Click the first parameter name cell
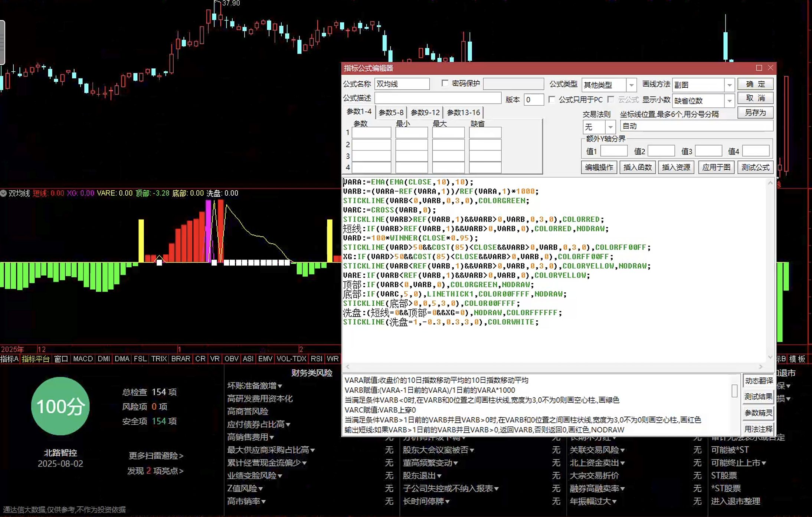 click(371, 133)
